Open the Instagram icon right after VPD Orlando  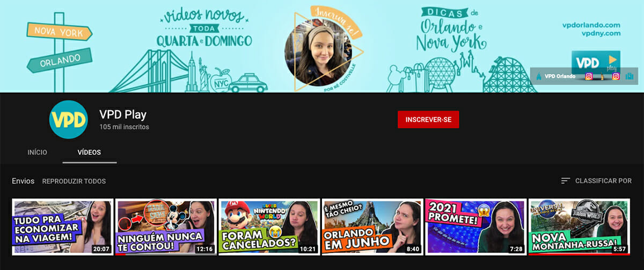coord(589,76)
